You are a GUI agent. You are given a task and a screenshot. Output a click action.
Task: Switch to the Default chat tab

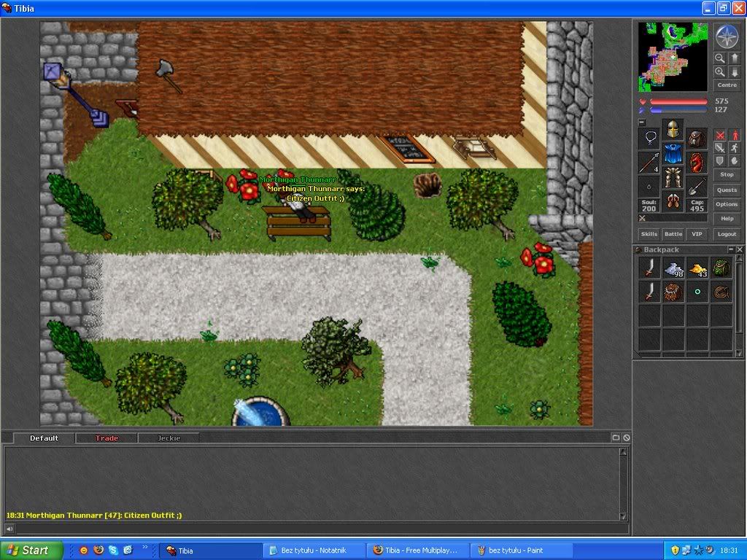[44, 438]
